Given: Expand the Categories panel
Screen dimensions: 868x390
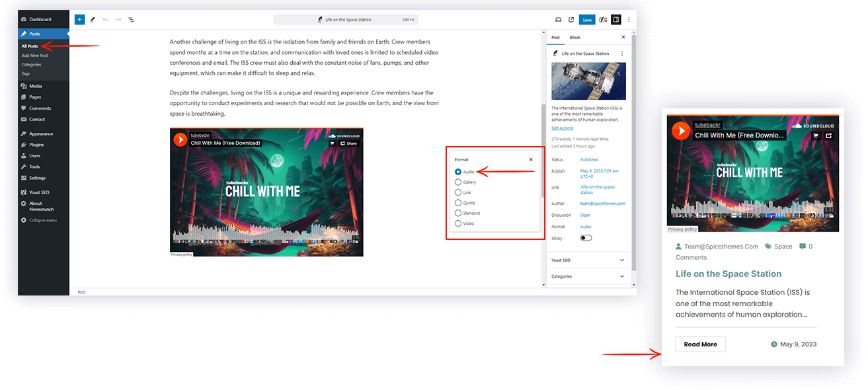Looking at the screenshot, I should coord(588,276).
